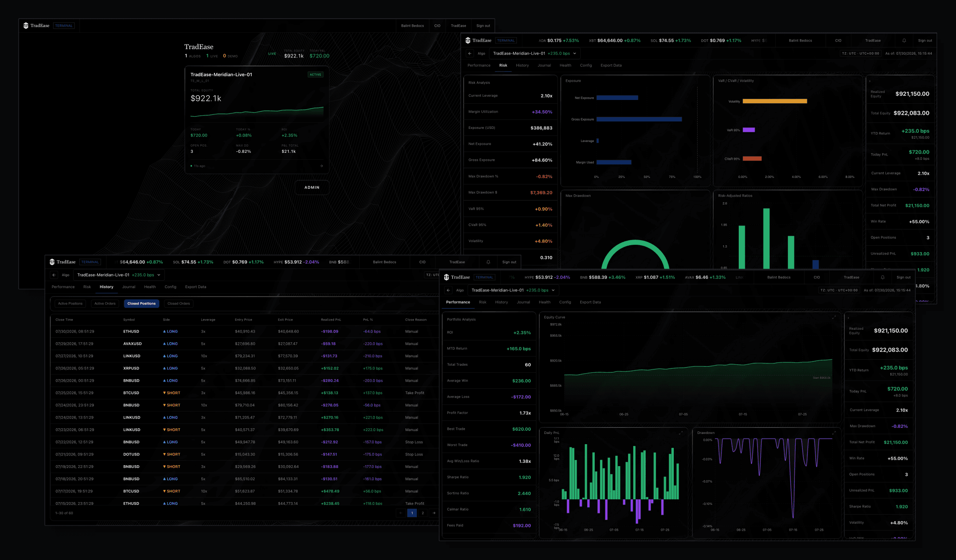Click the ACTIVE badge on the Meridian card
The width and height of the screenshot is (956, 560).
tap(315, 75)
